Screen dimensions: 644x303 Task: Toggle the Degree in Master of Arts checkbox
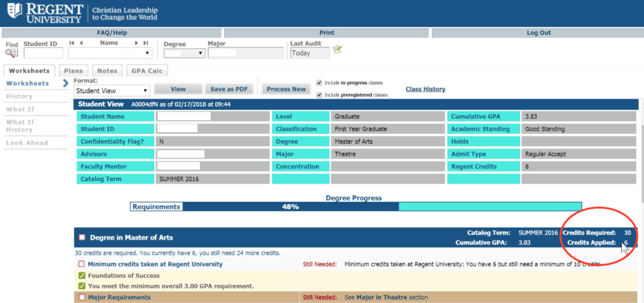click(x=82, y=238)
